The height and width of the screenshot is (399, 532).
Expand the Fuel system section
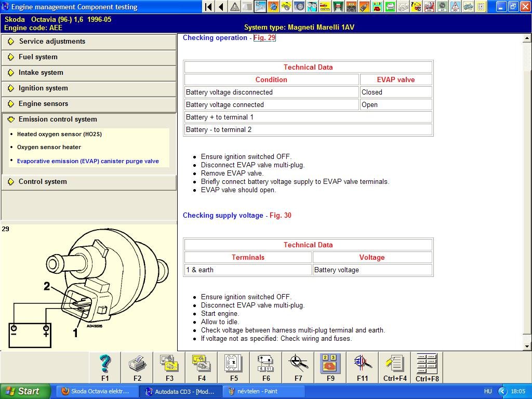click(89, 57)
